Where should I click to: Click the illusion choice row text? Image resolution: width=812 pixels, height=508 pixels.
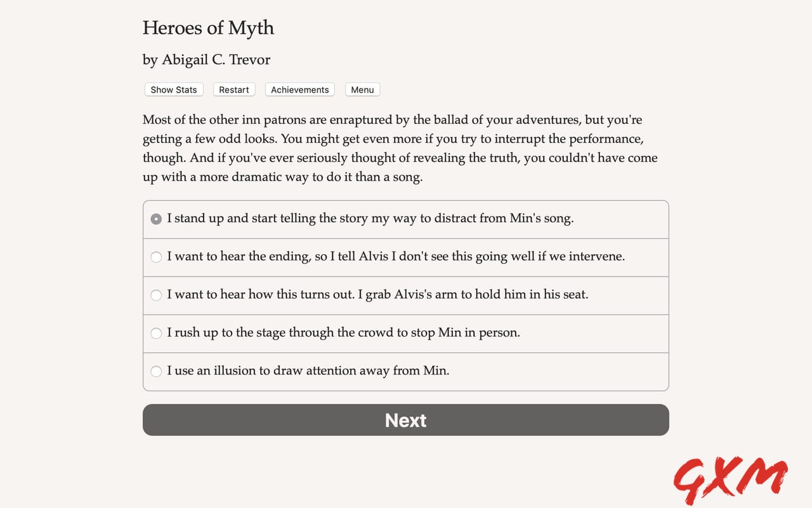click(308, 371)
